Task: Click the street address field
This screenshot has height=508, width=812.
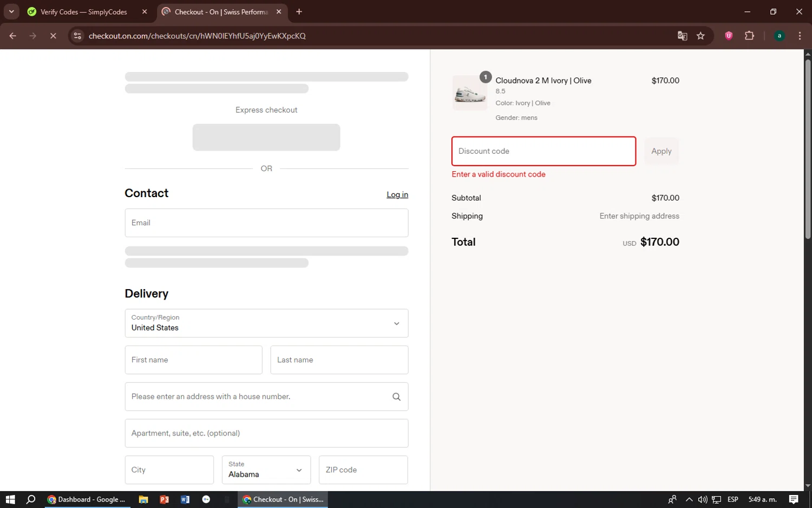Action: [266, 396]
